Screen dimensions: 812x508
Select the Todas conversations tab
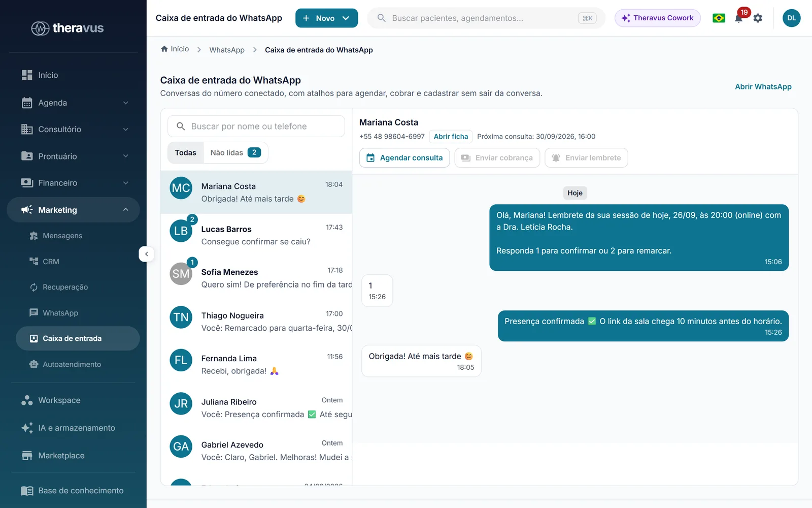[x=185, y=153]
